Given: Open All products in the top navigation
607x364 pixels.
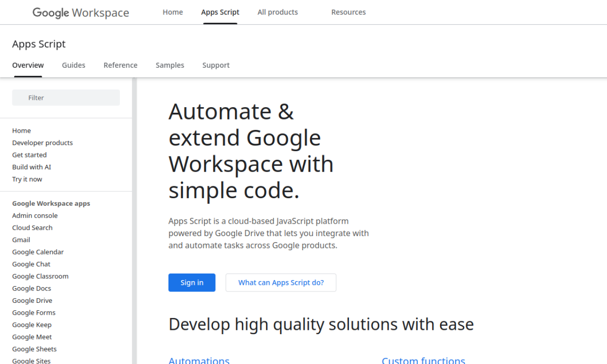Looking at the screenshot, I should (x=277, y=12).
